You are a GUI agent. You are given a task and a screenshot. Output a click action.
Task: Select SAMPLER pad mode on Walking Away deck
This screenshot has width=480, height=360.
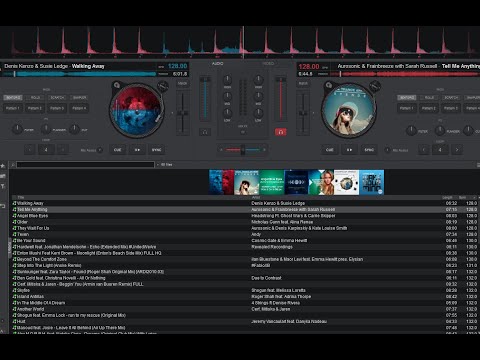(x=80, y=98)
